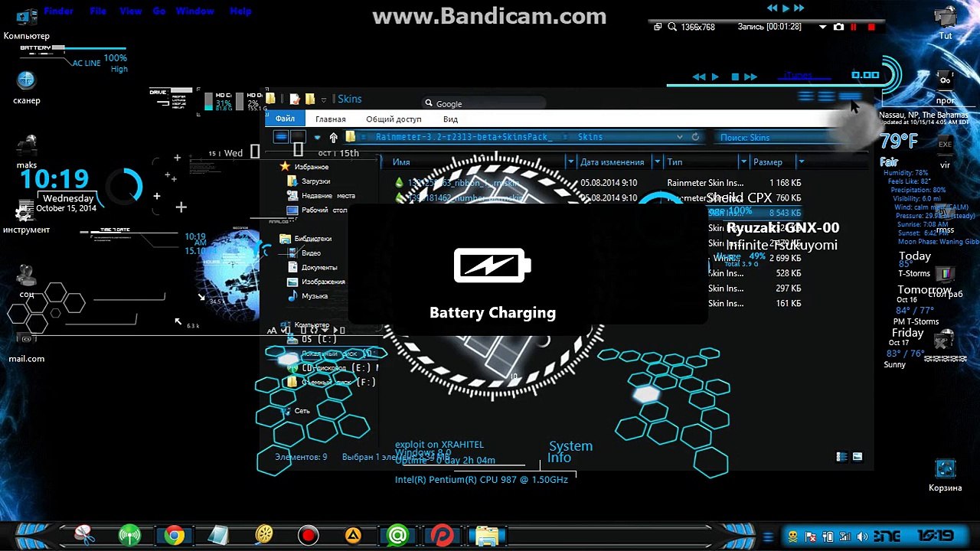Open the Bandicam recording dropdown arrow
This screenshot has width=980, height=551.
pyautogui.click(x=823, y=27)
